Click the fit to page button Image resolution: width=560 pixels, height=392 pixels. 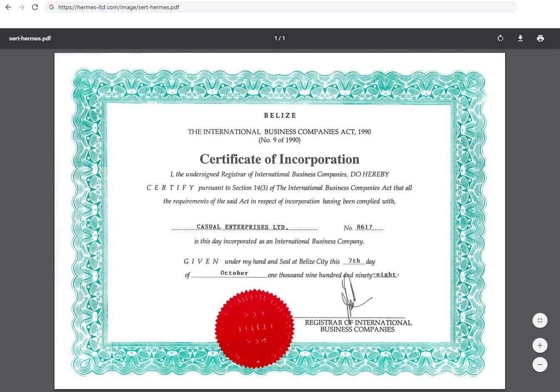540,320
